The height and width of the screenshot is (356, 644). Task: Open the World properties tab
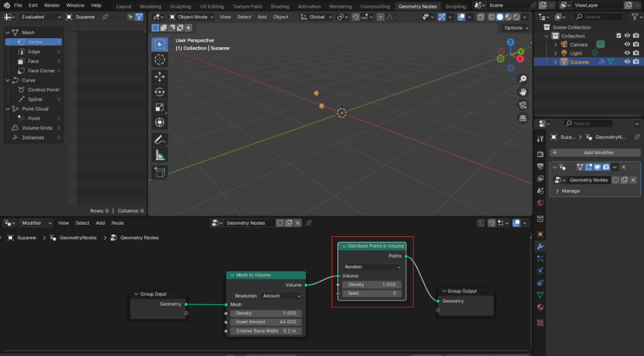[x=540, y=203]
